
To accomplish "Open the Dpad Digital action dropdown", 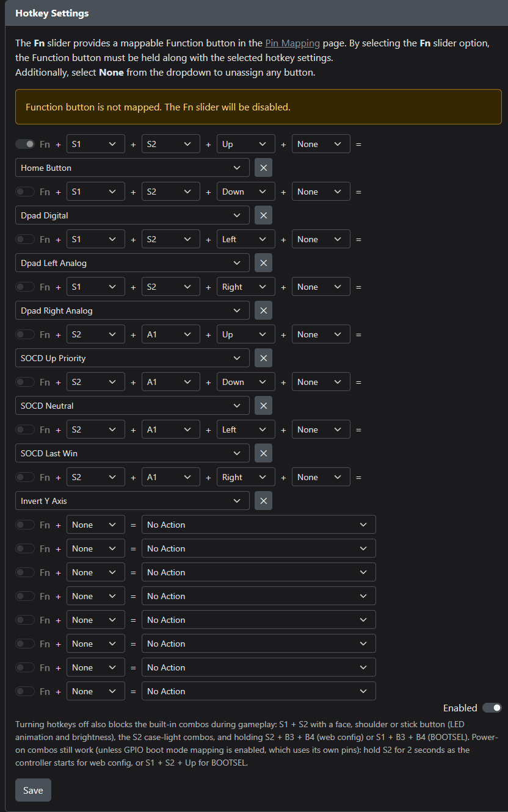I will tap(132, 215).
